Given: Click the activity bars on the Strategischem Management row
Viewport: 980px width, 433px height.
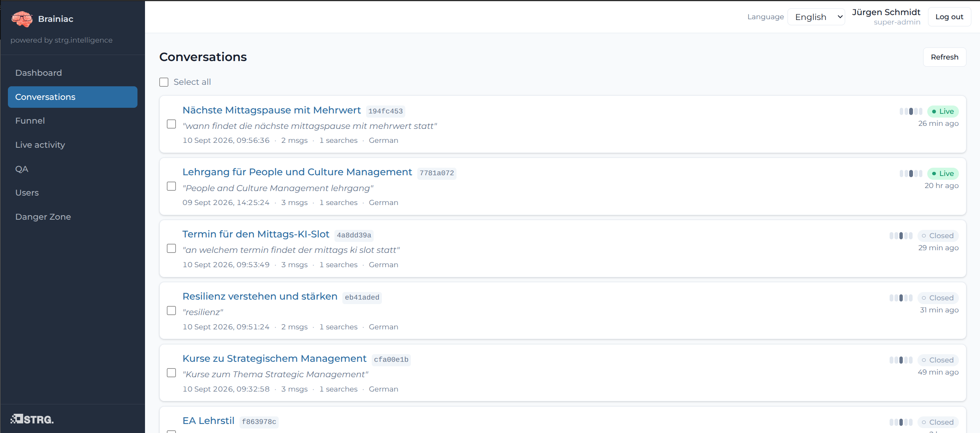Looking at the screenshot, I should [x=901, y=360].
